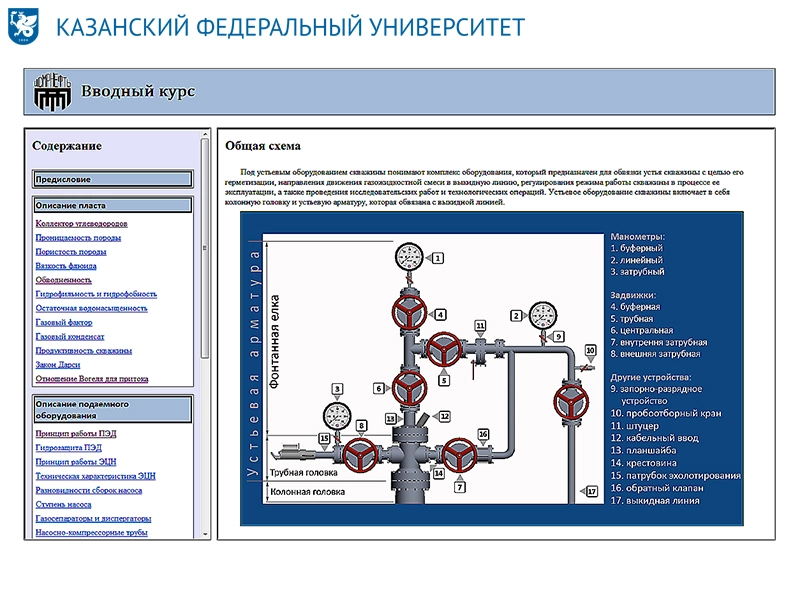Click callout number 16 in the diagram
The image size is (800, 600).
[x=483, y=434]
